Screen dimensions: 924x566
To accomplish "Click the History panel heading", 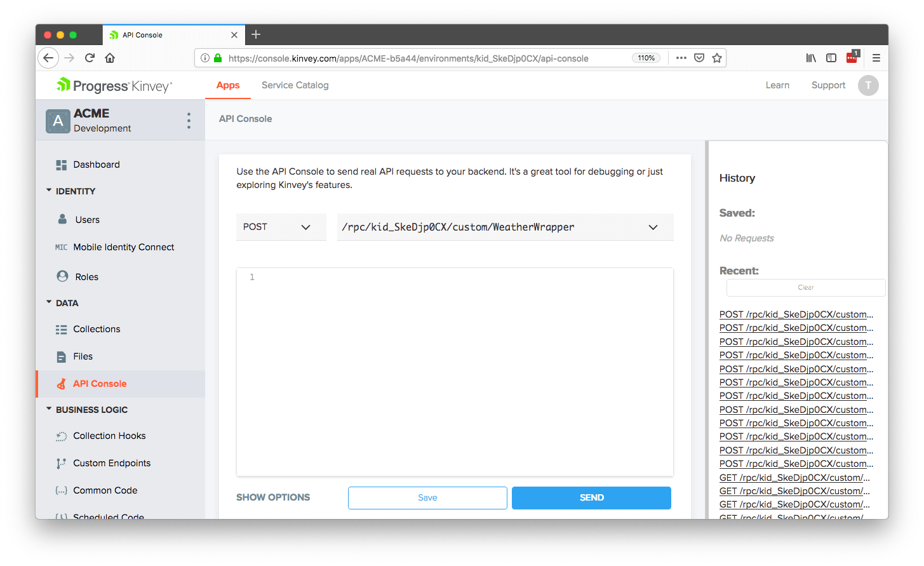I will (x=737, y=179).
